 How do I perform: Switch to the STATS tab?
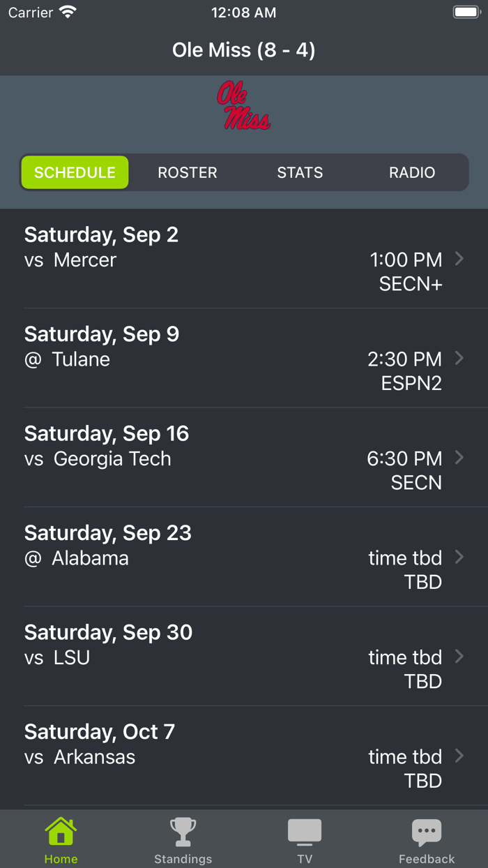[300, 172]
